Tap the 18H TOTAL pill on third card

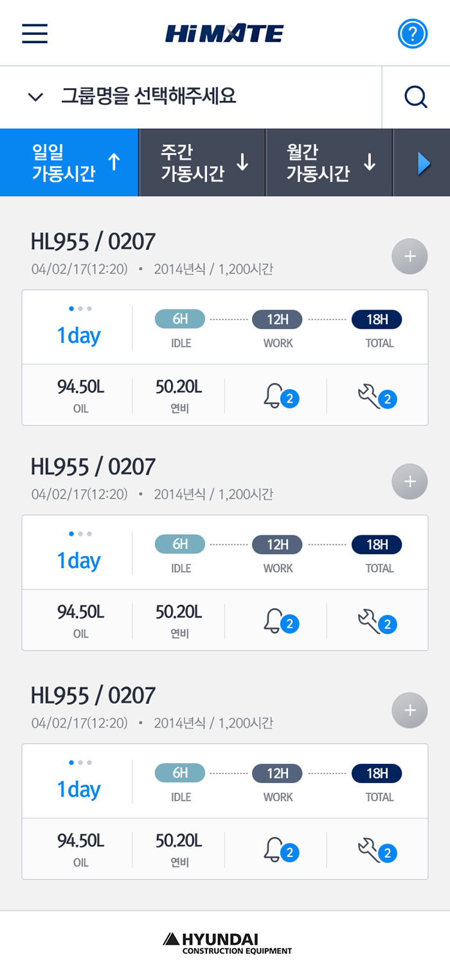[x=377, y=773]
